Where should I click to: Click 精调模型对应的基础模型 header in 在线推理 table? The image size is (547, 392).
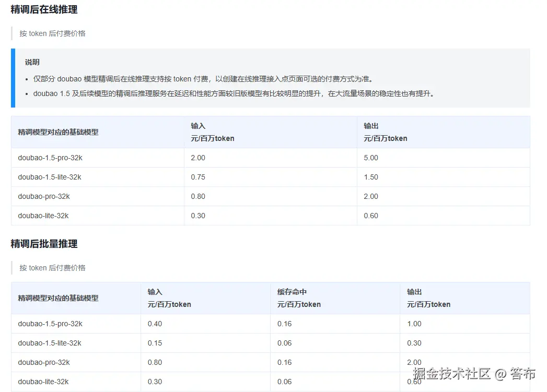click(x=59, y=132)
